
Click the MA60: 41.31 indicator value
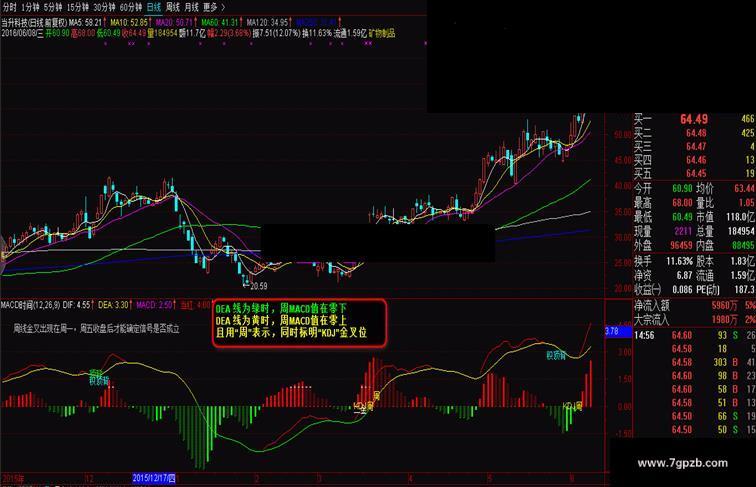(221, 22)
